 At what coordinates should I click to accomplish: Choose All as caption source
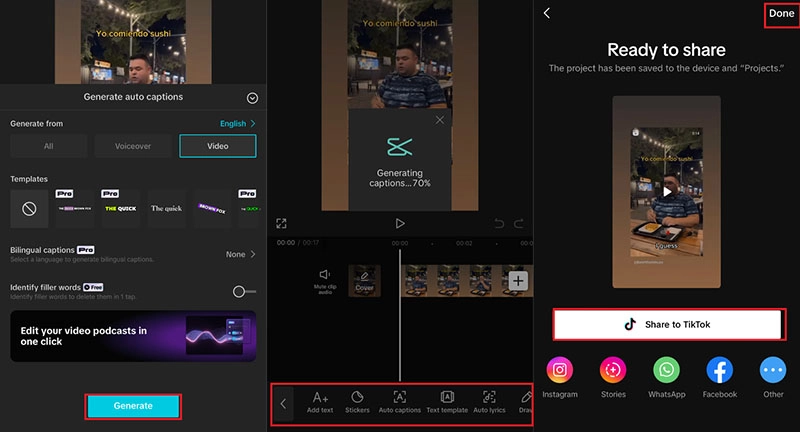point(48,146)
